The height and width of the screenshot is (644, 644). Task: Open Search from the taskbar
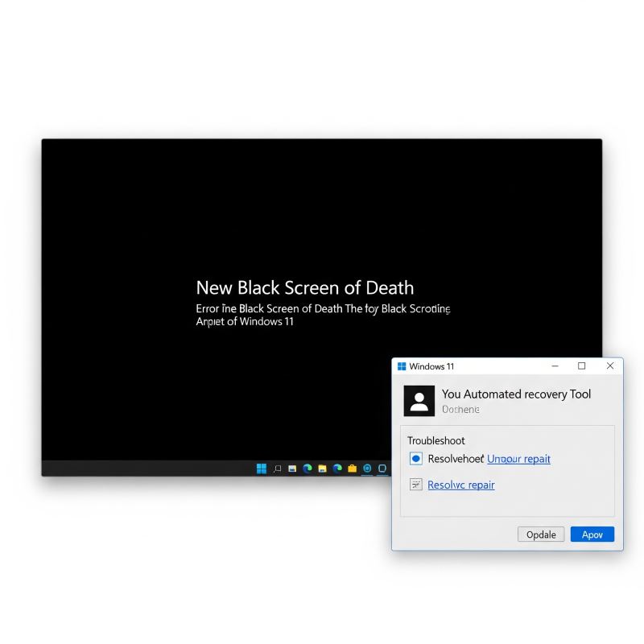pos(277,469)
